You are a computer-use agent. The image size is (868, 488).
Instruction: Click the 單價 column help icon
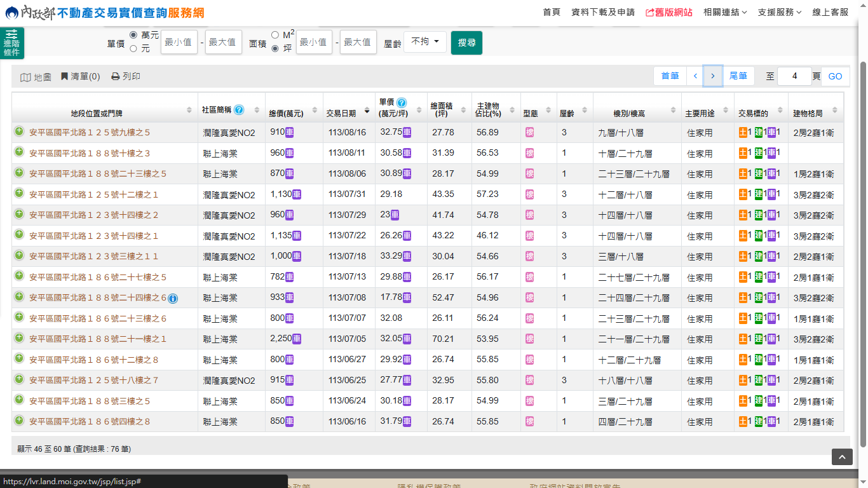pyautogui.click(x=402, y=103)
